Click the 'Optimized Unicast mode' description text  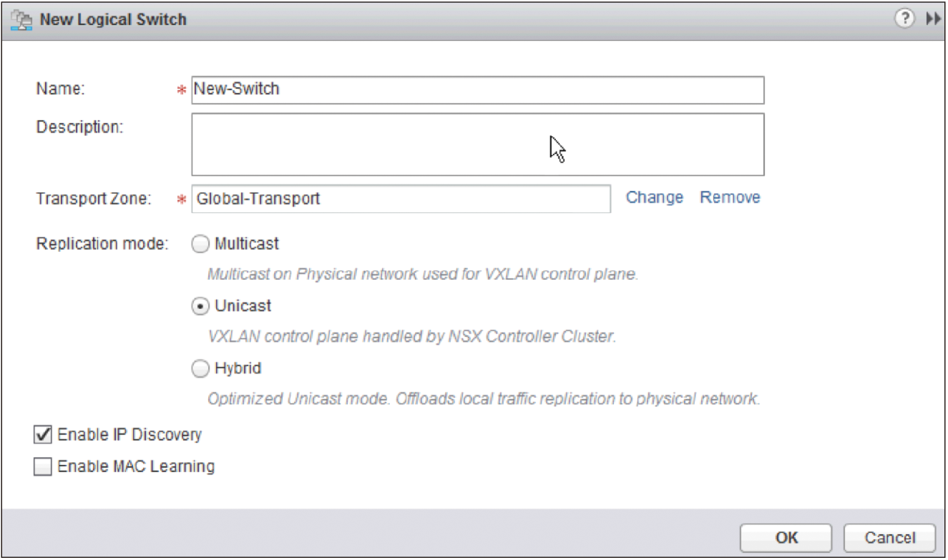[x=484, y=398]
